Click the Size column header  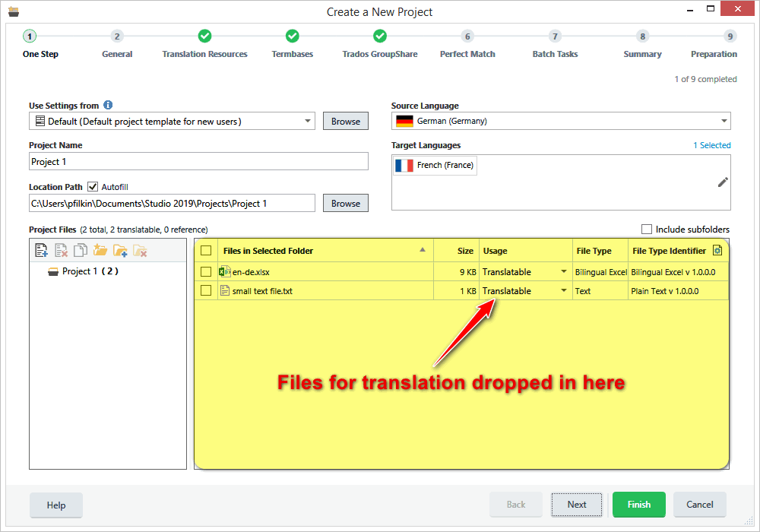point(456,251)
